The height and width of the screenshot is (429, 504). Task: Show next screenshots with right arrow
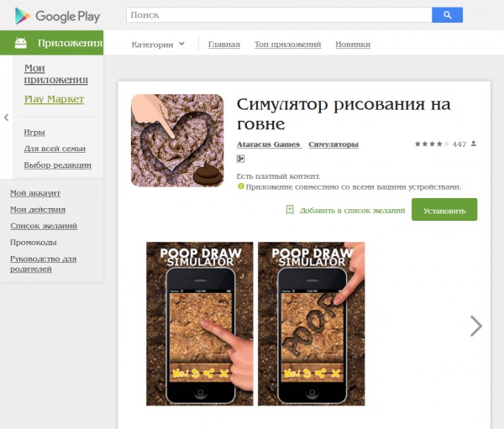pyautogui.click(x=476, y=326)
